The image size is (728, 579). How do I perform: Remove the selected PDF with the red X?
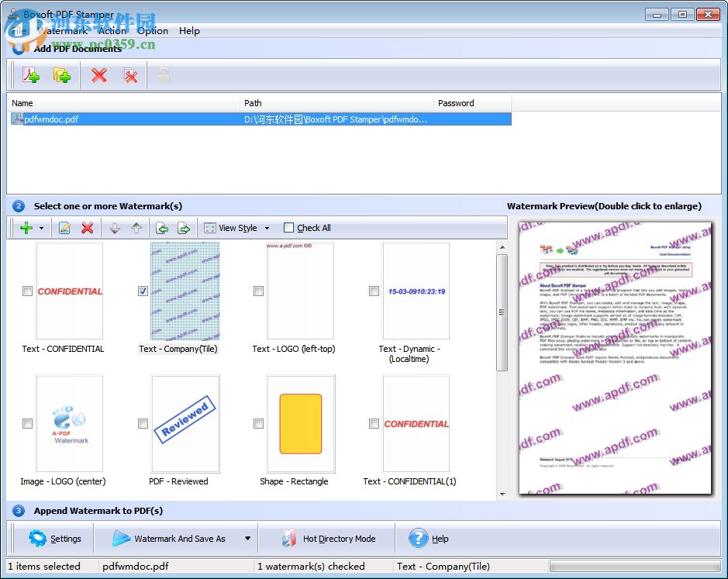point(99,74)
